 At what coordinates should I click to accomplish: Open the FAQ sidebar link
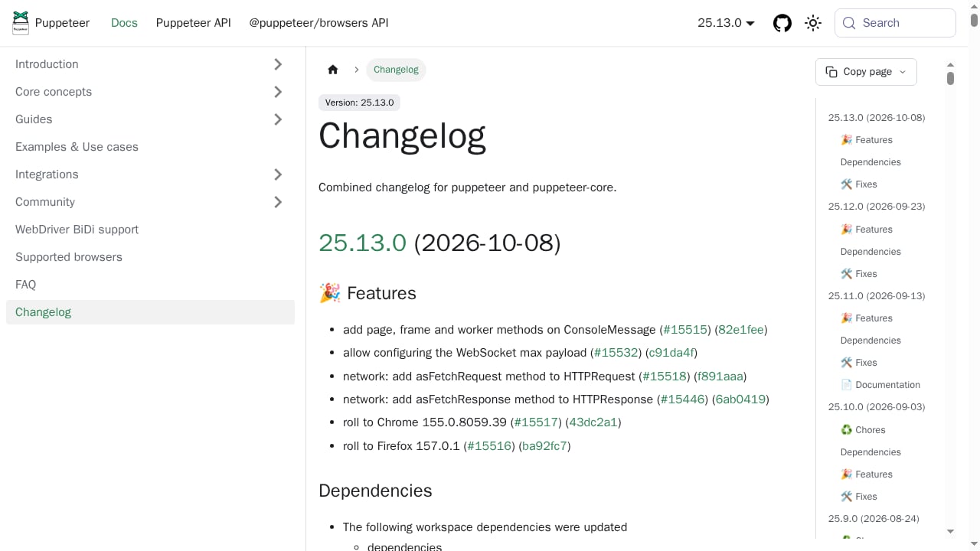coord(150,285)
